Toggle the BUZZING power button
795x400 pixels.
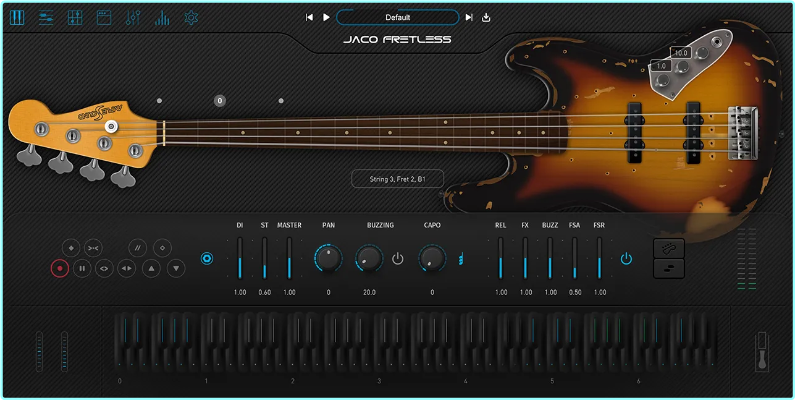398,259
